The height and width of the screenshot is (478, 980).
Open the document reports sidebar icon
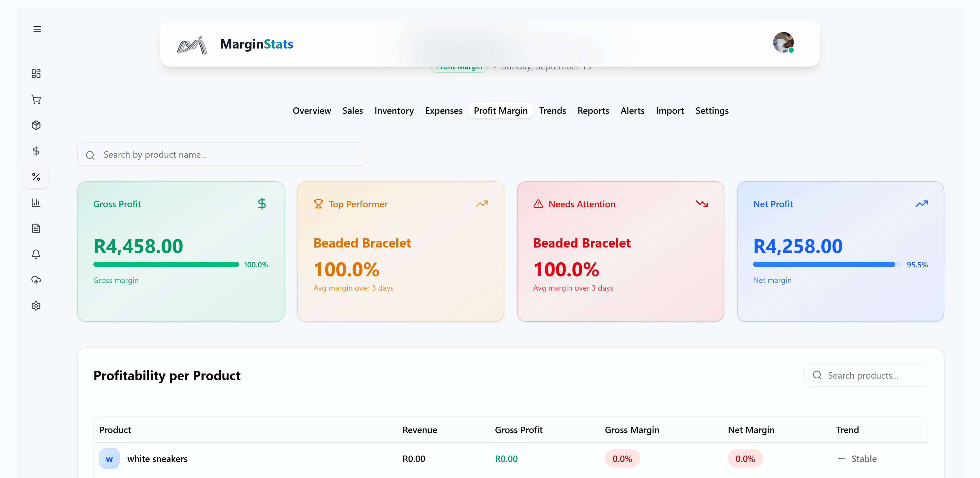pyautogui.click(x=36, y=228)
